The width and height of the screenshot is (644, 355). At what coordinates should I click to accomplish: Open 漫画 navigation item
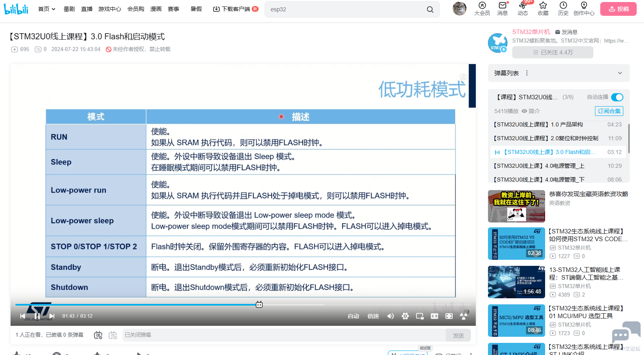click(x=156, y=9)
